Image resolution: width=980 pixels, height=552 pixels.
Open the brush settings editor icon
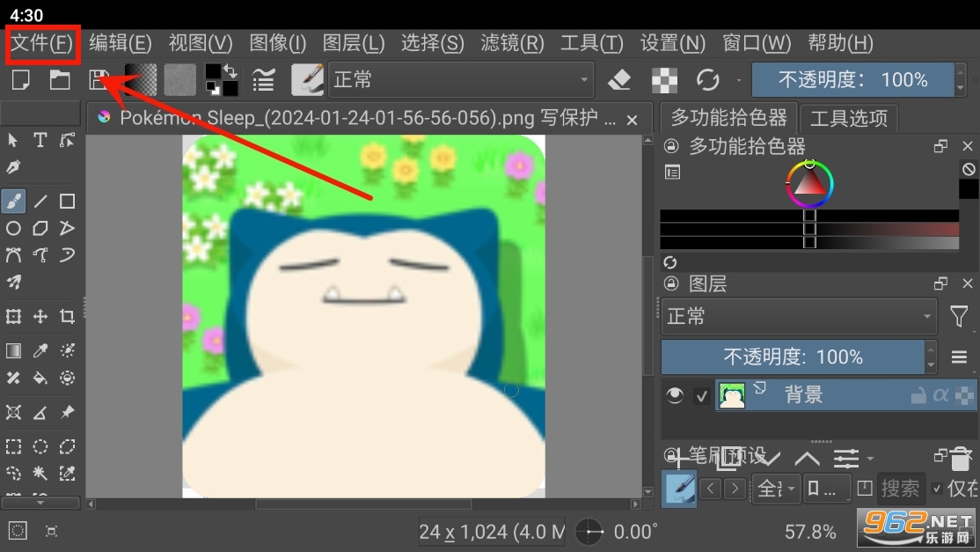(x=263, y=80)
